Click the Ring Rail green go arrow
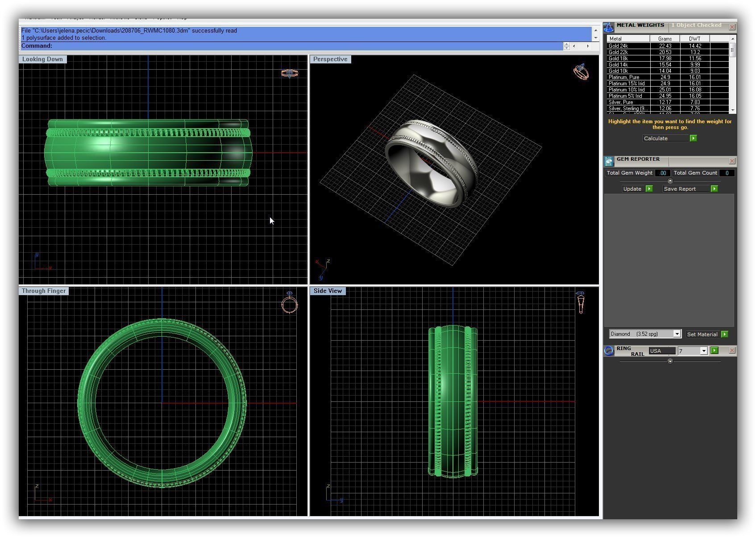Viewport: 756px width, 538px height. (x=714, y=350)
